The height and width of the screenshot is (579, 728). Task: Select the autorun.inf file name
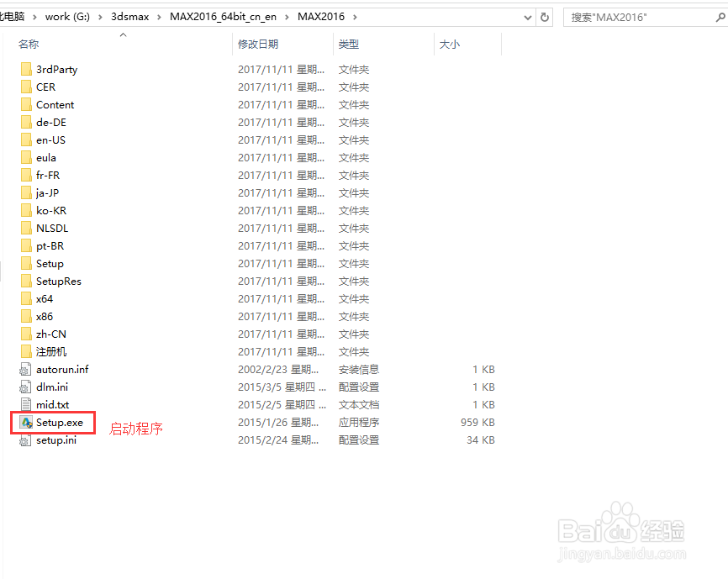[x=62, y=369]
